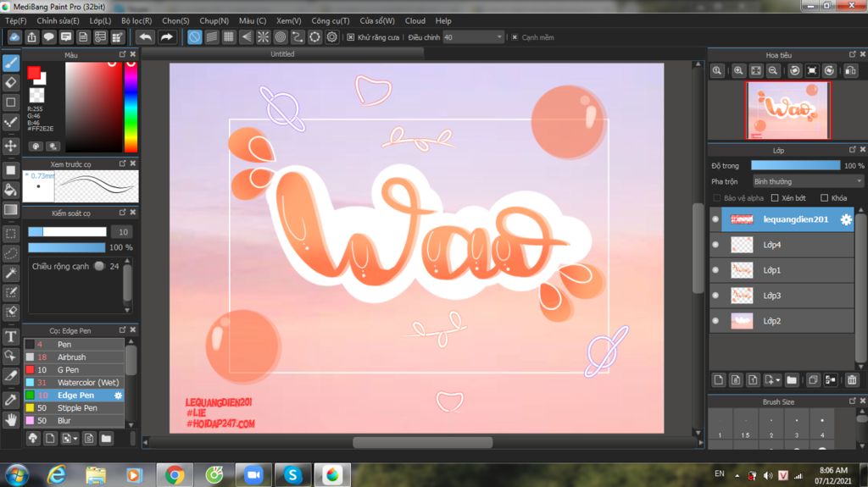
Task: Toggle the Cạnh mềm checkbox
Action: point(515,37)
